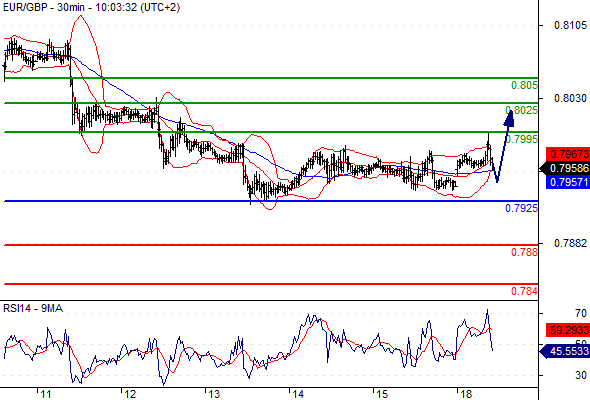Click the 0.8105 price axis value
590x400 pixels.
tap(570, 25)
